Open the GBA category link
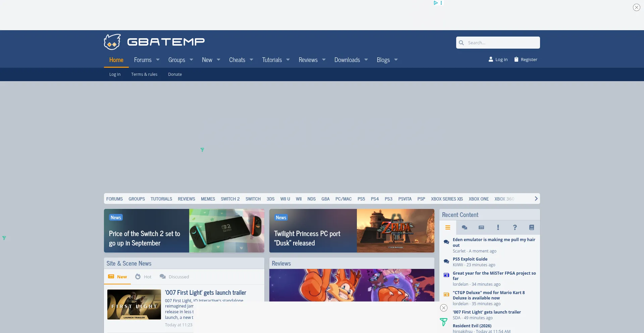 tap(325, 199)
